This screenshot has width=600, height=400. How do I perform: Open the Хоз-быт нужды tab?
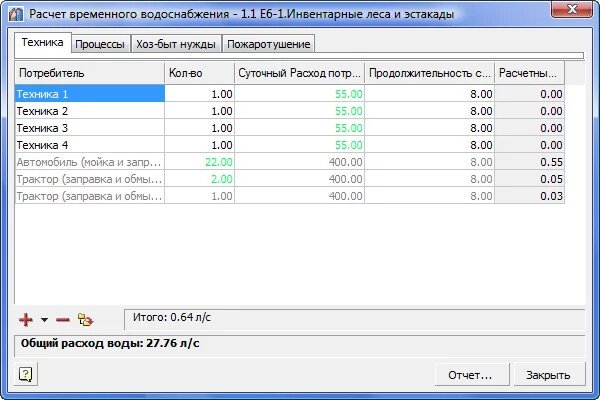(x=176, y=44)
